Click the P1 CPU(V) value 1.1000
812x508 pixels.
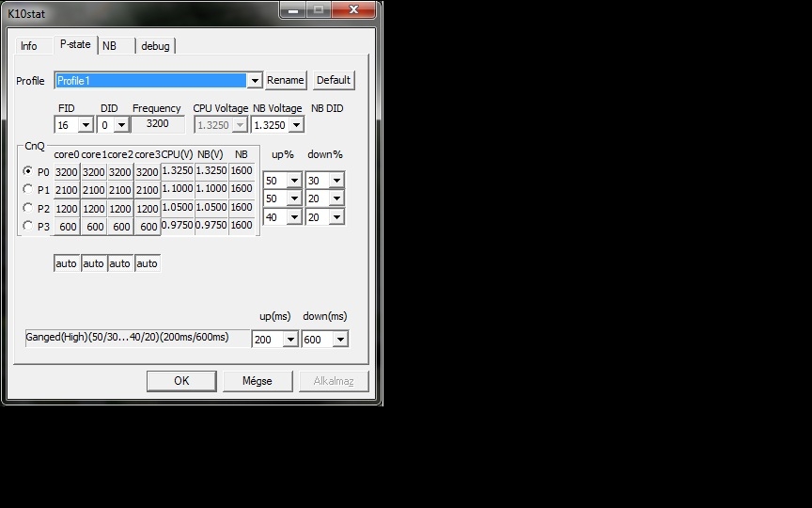pyautogui.click(x=178, y=189)
